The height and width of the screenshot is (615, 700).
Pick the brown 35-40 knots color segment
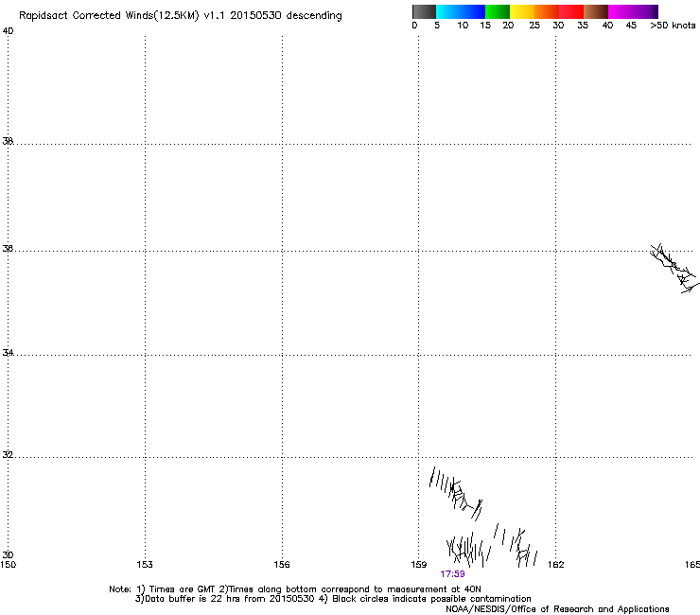tap(596, 11)
